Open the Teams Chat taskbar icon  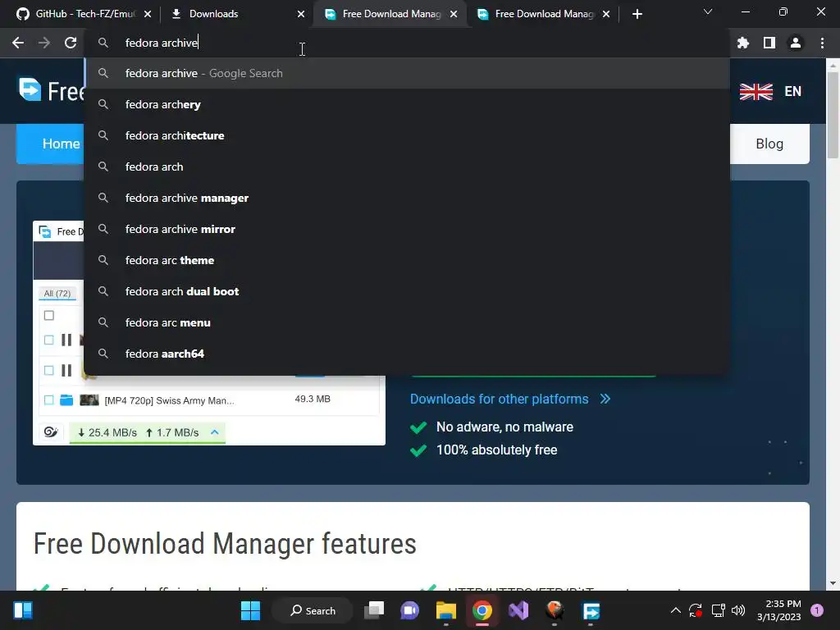410,610
